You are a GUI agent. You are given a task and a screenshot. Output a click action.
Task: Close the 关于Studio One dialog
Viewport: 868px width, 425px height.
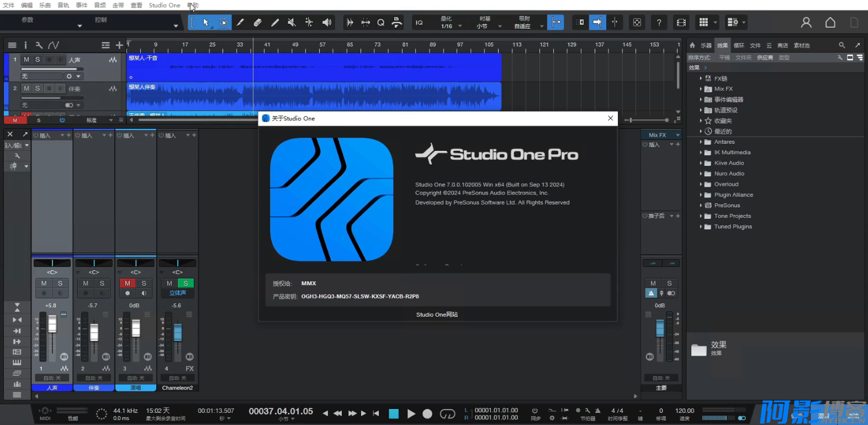point(610,118)
